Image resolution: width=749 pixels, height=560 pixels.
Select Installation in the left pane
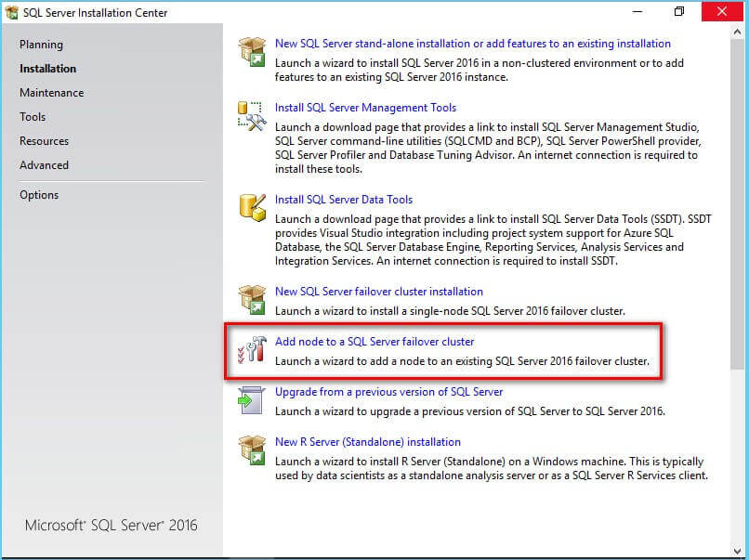click(x=47, y=69)
